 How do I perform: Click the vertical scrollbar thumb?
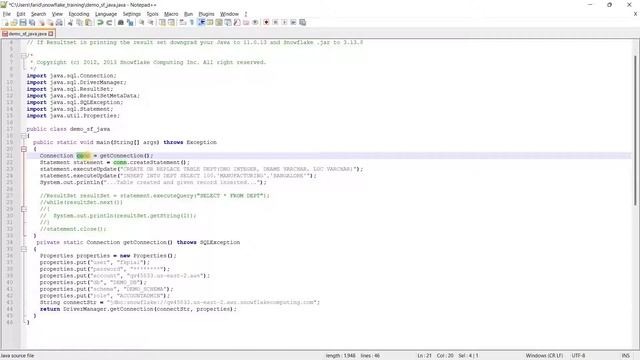(x=636, y=131)
